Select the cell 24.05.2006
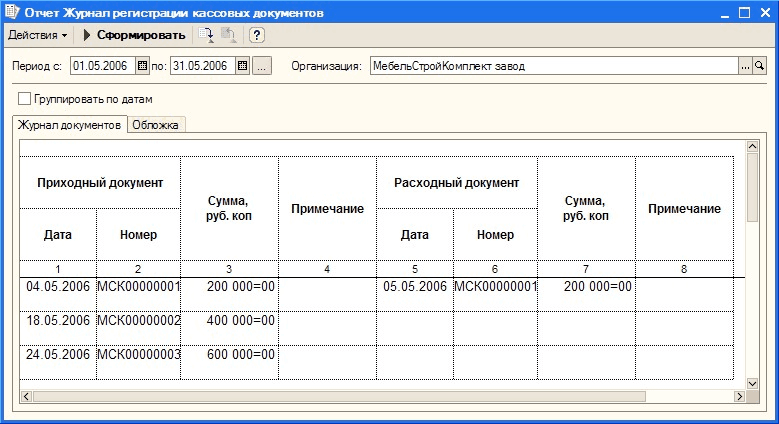The width and height of the screenshot is (779, 424). pos(58,362)
